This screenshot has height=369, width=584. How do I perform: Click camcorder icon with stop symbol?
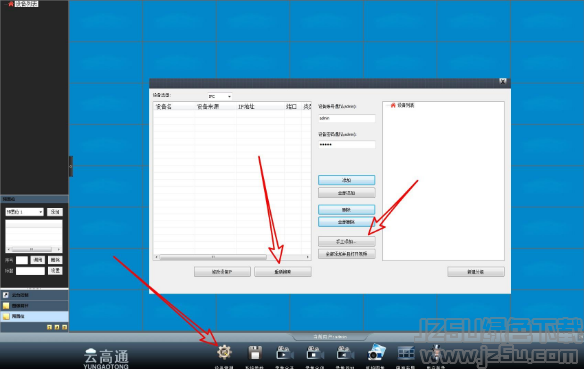[x=315, y=353]
